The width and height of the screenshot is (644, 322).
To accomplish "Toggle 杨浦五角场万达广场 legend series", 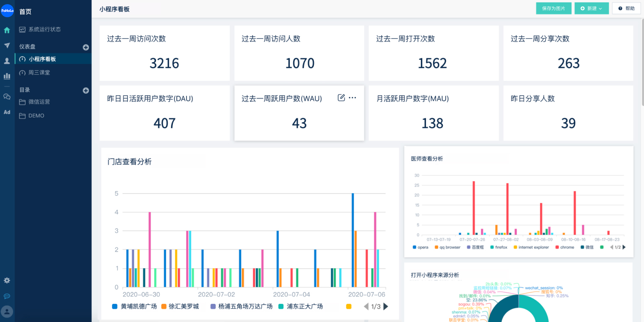I will pos(241,306).
